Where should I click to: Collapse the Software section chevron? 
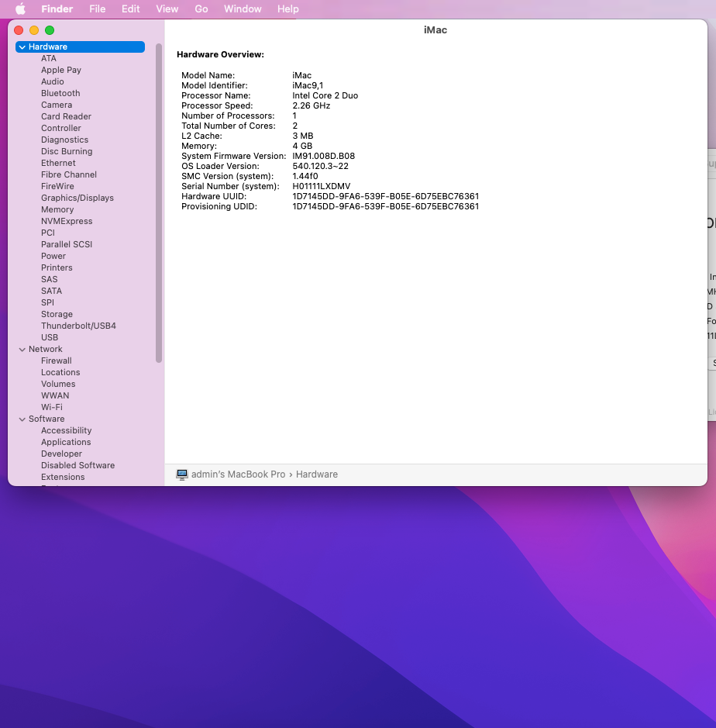click(22, 419)
